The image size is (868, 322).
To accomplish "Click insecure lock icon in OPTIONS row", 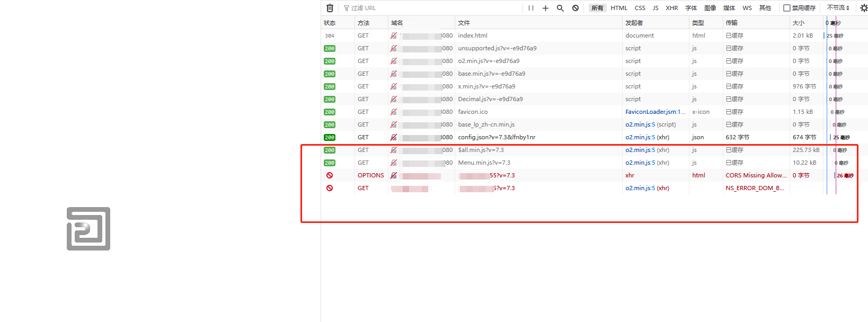I will [x=394, y=175].
